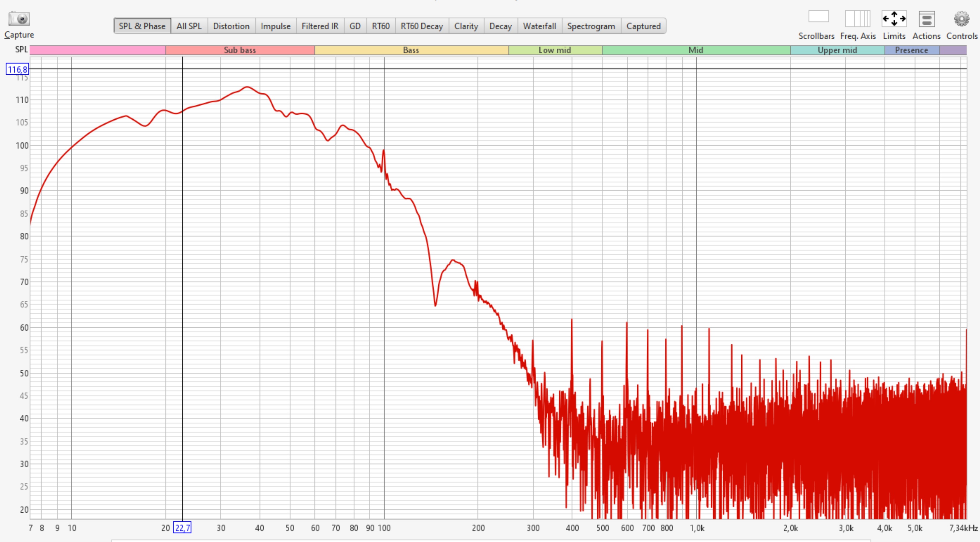Click the 500 Hz axis label
This screenshot has height=542, width=980.
603,528
